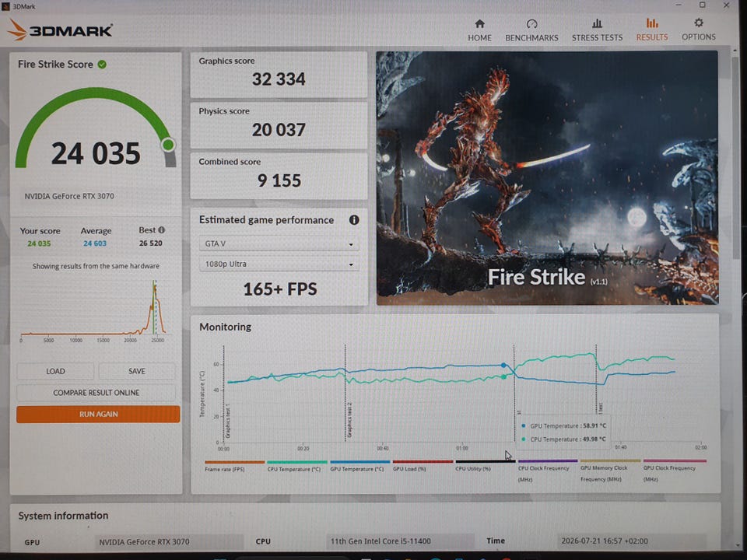Click COMPARE RESULT ONLINE

tap(96, 392)
